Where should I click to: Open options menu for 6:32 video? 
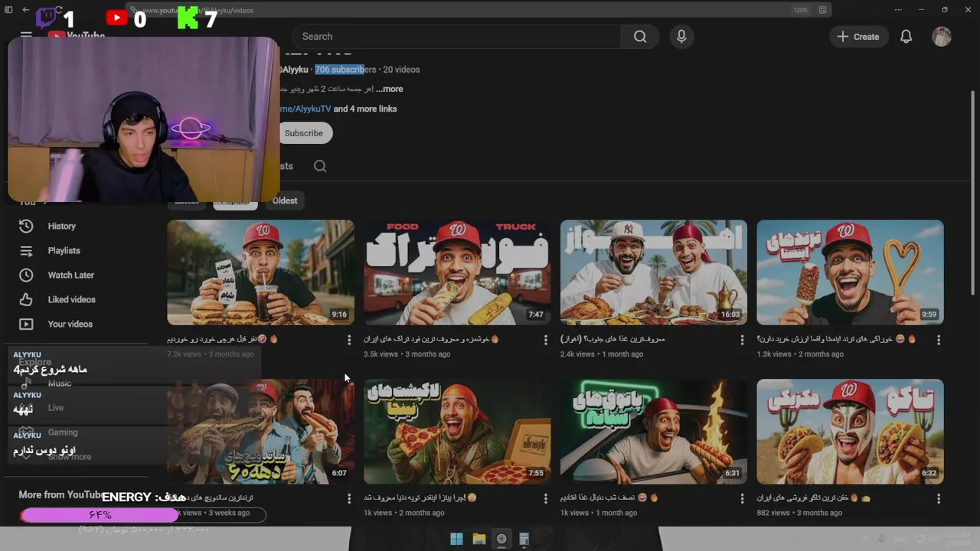(939, 499)
